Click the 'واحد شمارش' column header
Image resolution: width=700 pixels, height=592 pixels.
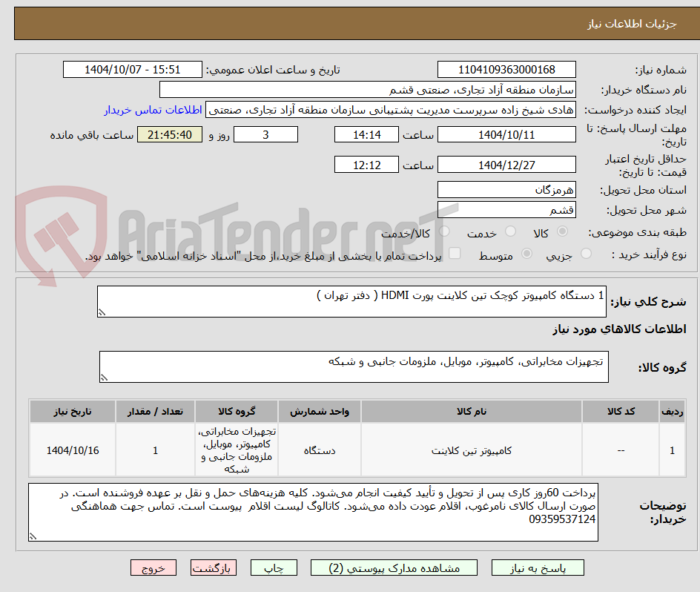[319, 412]
